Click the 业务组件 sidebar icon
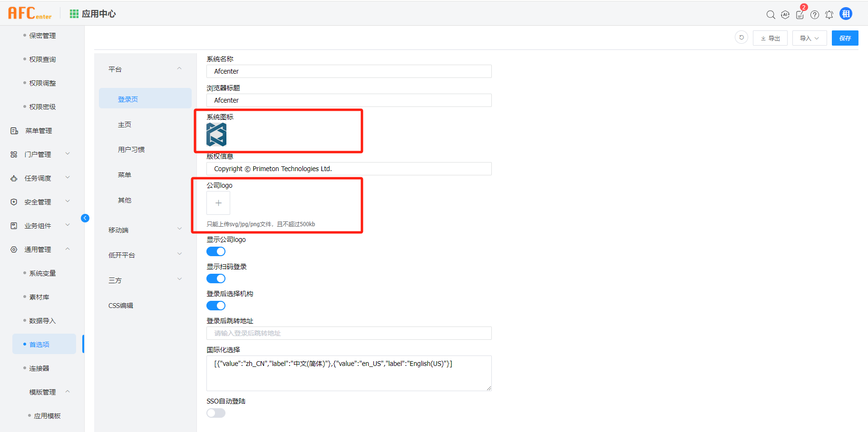Screen dimensions: 868x432 14,226
